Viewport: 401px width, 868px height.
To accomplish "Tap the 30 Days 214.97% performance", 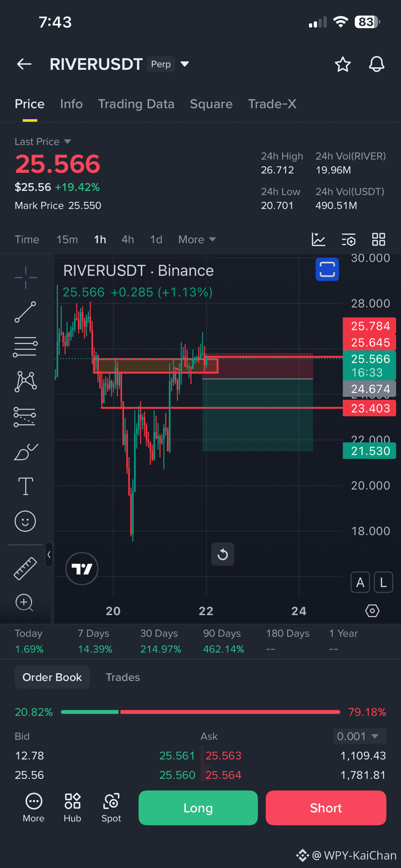I will (160, 641).
